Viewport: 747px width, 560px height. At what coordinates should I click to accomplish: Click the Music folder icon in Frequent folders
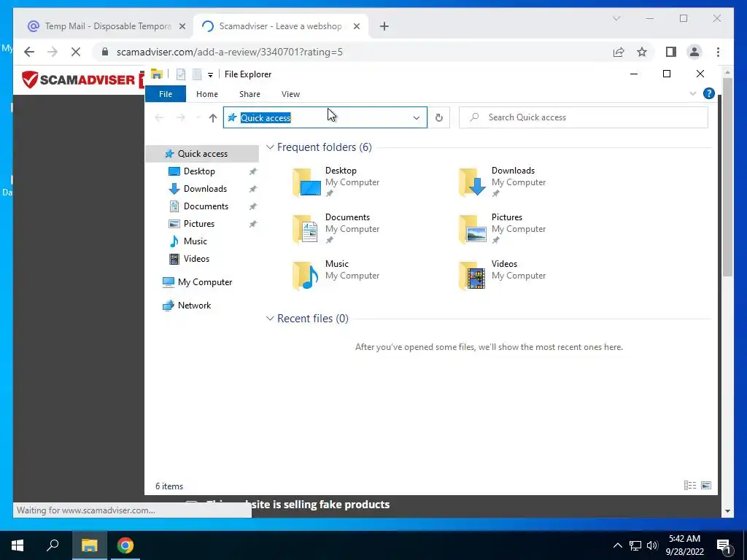point(306,276)
